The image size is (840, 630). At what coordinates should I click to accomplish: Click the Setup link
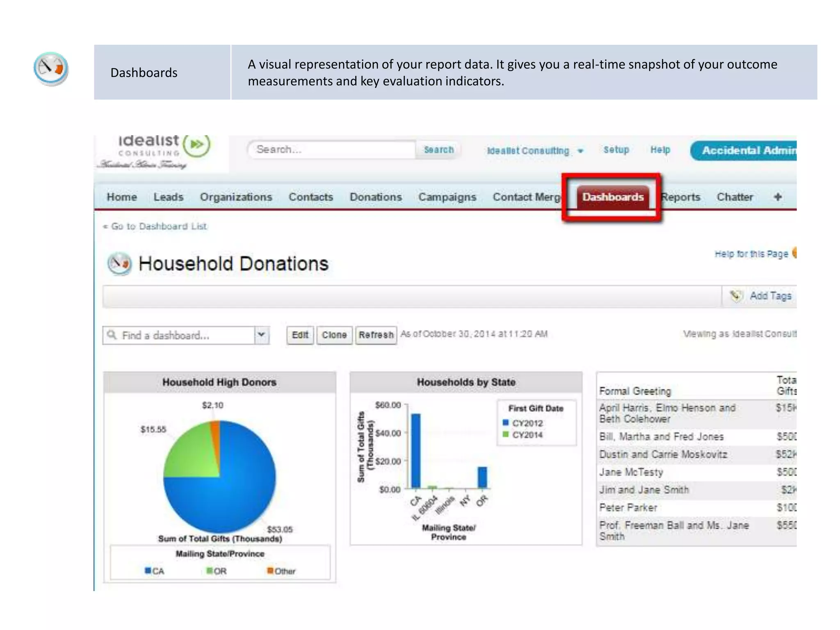coord(616,150)
